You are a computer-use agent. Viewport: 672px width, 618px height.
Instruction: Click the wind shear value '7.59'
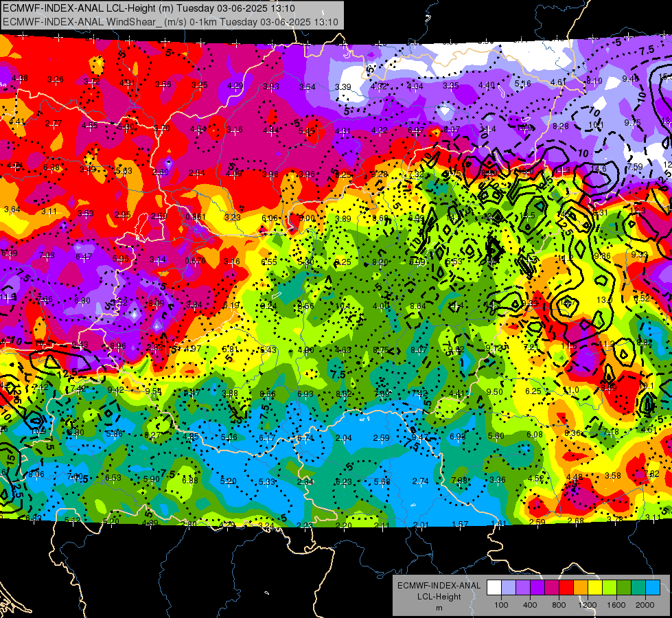635,166
